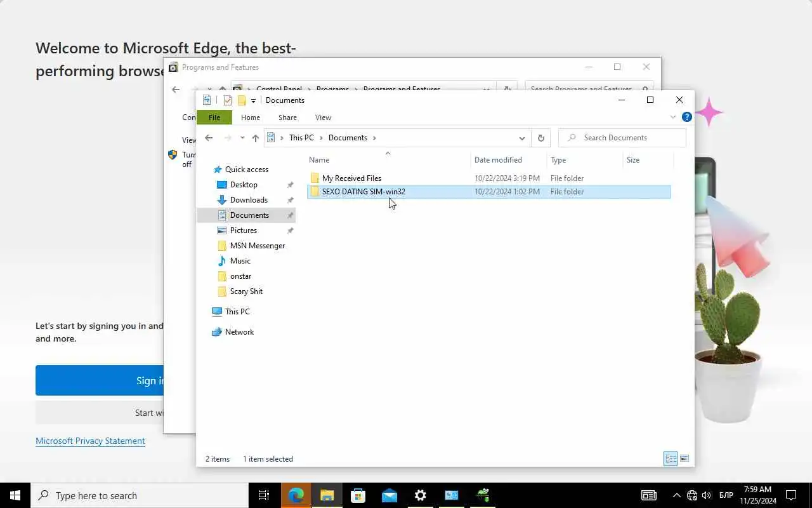Open Scary Shit folder in navigation pane
Screen dimensions: 812x508
click(246, 291)
